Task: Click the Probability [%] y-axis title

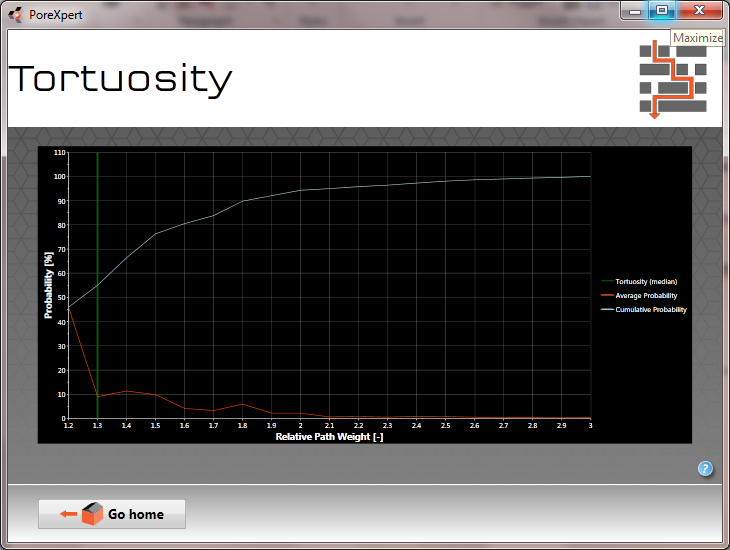Action: (x=47, y=286)
